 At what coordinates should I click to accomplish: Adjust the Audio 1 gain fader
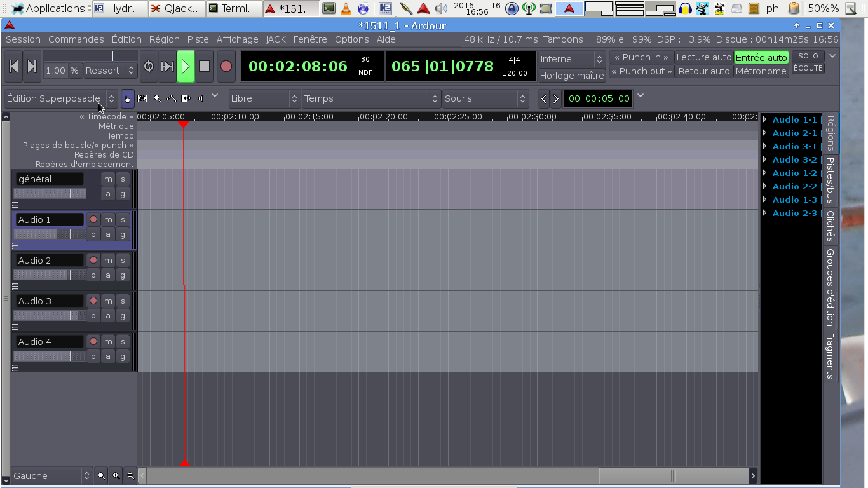click(x=50, y=234)
